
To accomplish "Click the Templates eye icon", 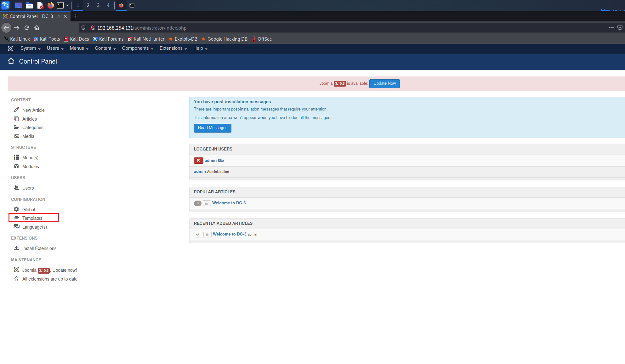I will tap(16, 218).
